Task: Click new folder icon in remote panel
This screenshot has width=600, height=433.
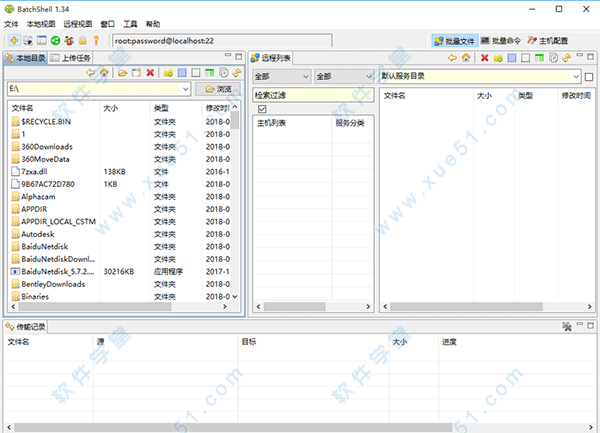Action: (498, 58)
